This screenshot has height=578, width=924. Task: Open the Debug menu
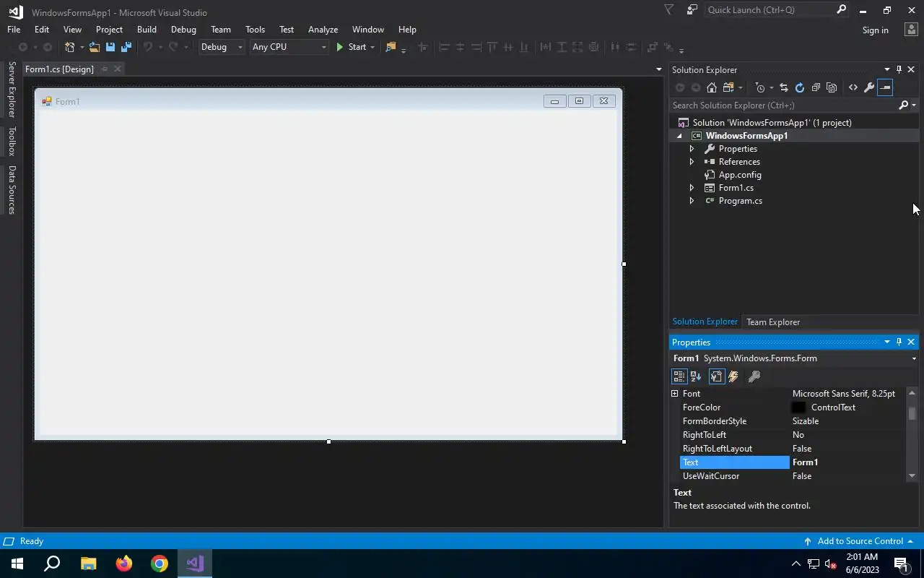click(x=183, y=30)
